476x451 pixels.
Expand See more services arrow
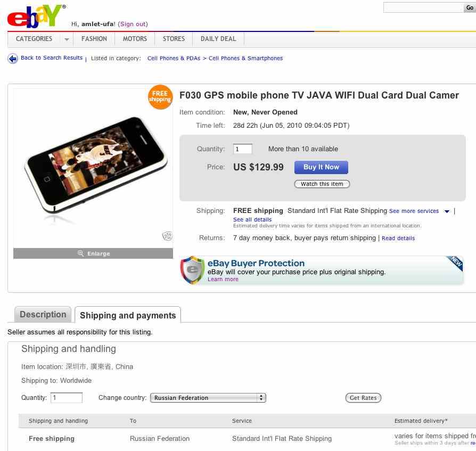447,211
